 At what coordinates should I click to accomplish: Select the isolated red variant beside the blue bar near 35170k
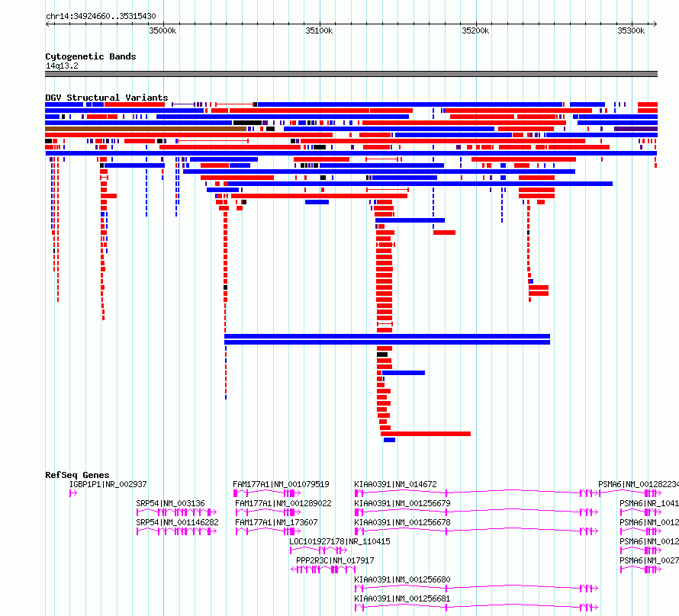444,233
